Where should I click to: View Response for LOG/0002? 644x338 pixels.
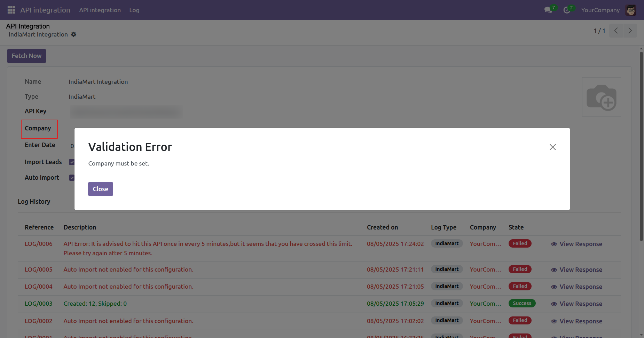[x=576, y=321]
